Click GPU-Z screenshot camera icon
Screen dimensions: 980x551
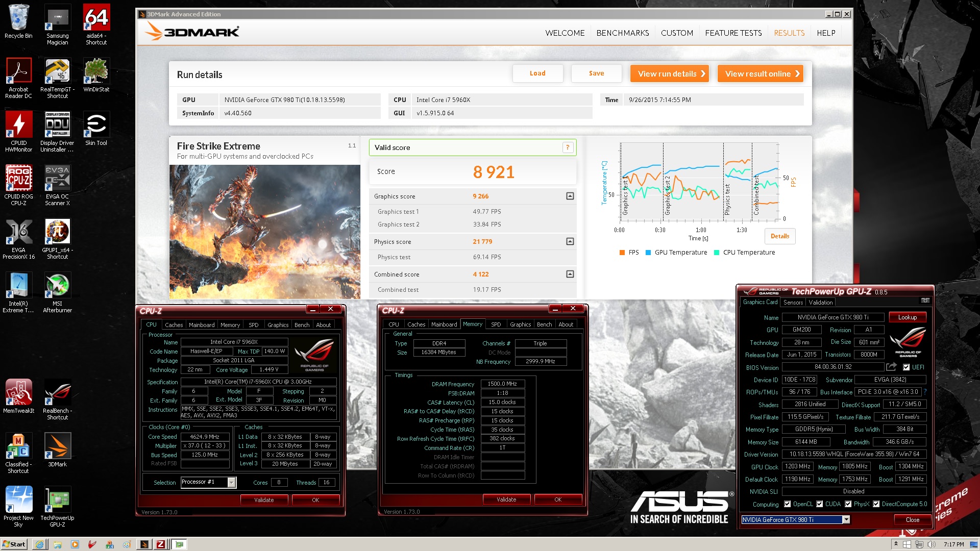(925, 301)
